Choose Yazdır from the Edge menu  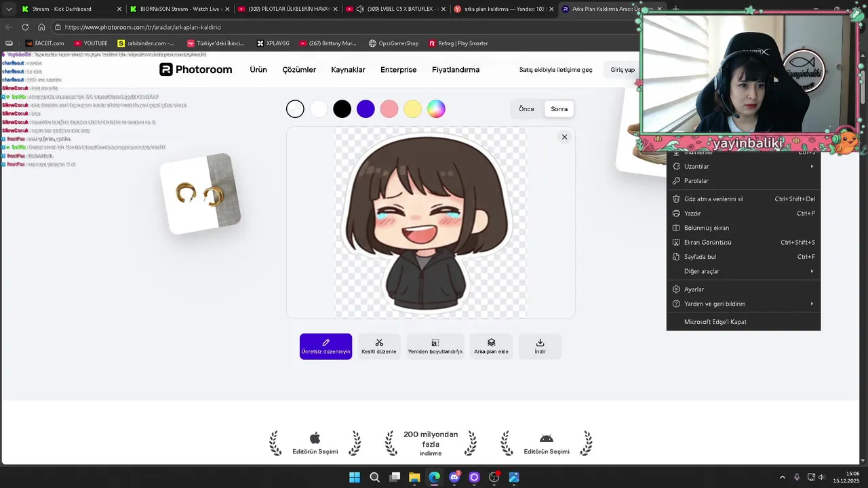743,213
